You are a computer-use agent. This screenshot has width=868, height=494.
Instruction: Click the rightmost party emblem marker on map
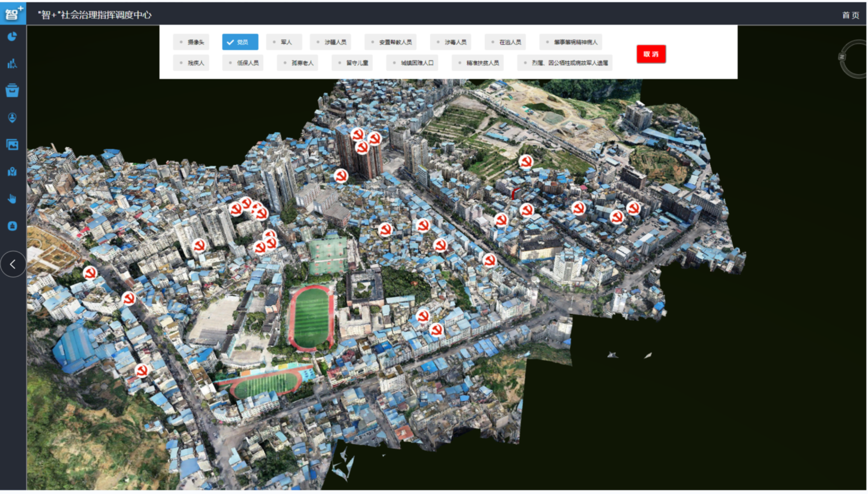[633, 208]
